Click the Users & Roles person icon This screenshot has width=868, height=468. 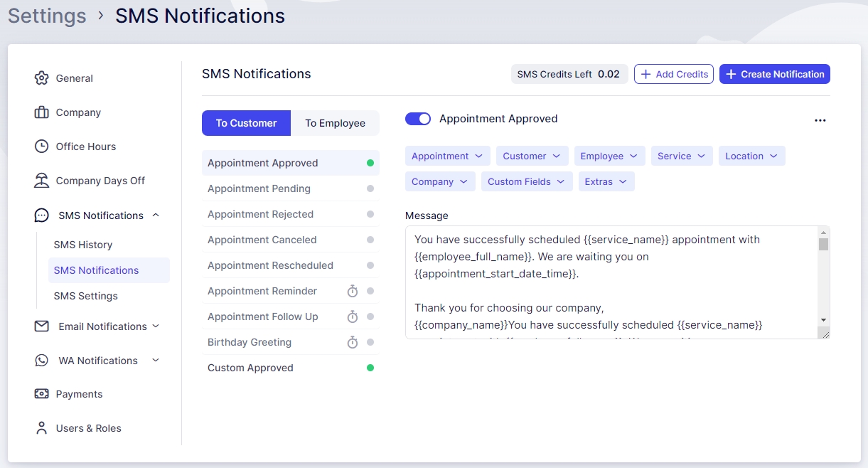point(42,428)
